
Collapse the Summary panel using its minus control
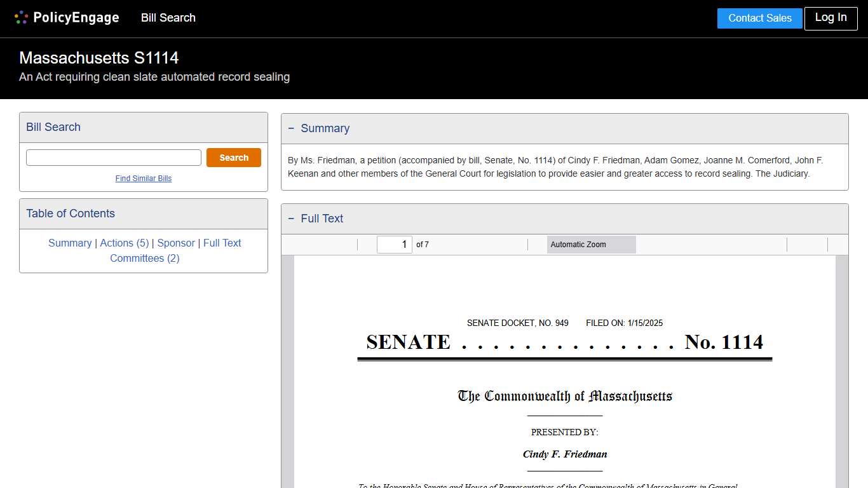[x=292, y=128]
